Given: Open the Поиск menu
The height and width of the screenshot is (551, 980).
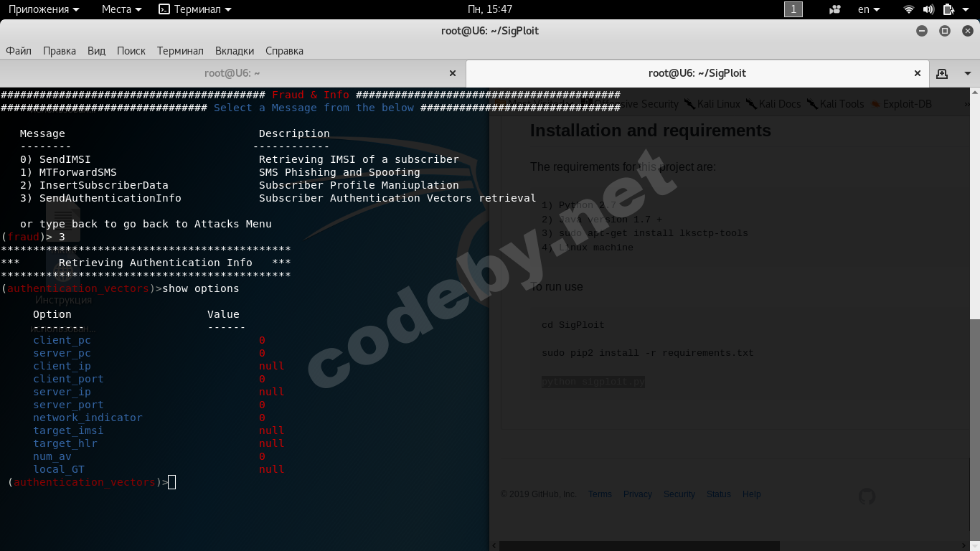Looking at the screenshot, I should click(131, 51).
